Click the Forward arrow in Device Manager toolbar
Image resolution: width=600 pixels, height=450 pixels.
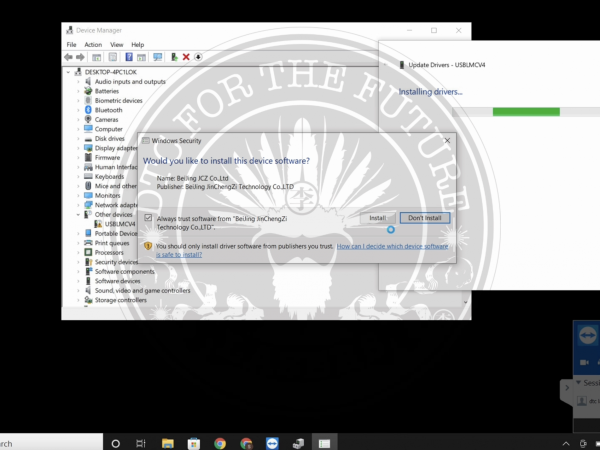tap(80, 57)
